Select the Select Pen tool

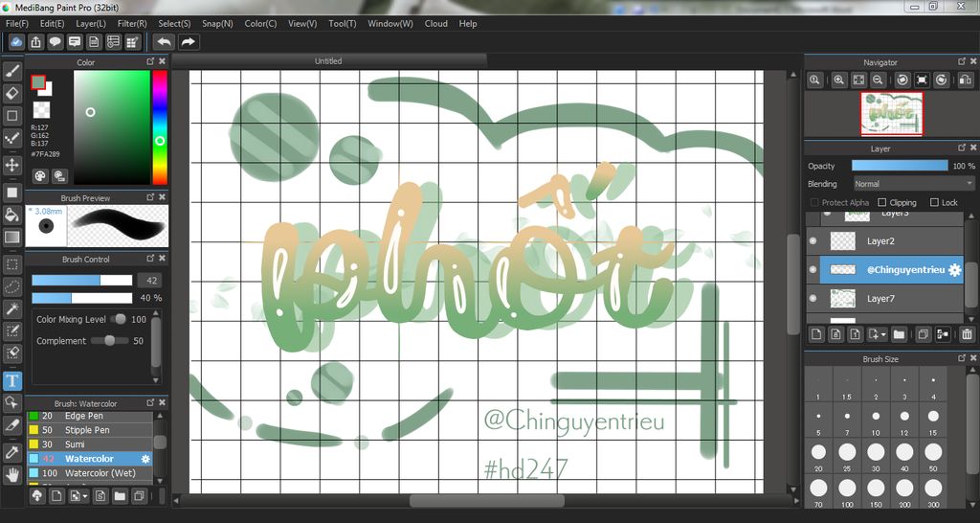(11, 330)
